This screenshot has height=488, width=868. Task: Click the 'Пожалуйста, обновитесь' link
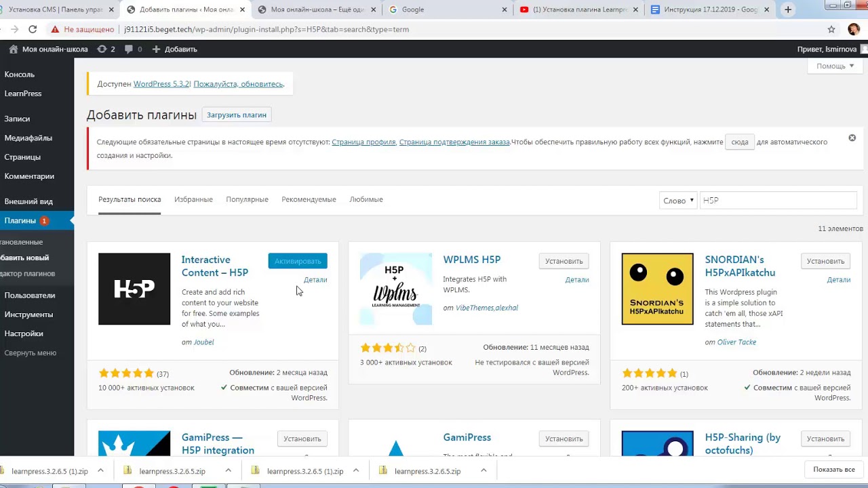[x=238, y=84]
